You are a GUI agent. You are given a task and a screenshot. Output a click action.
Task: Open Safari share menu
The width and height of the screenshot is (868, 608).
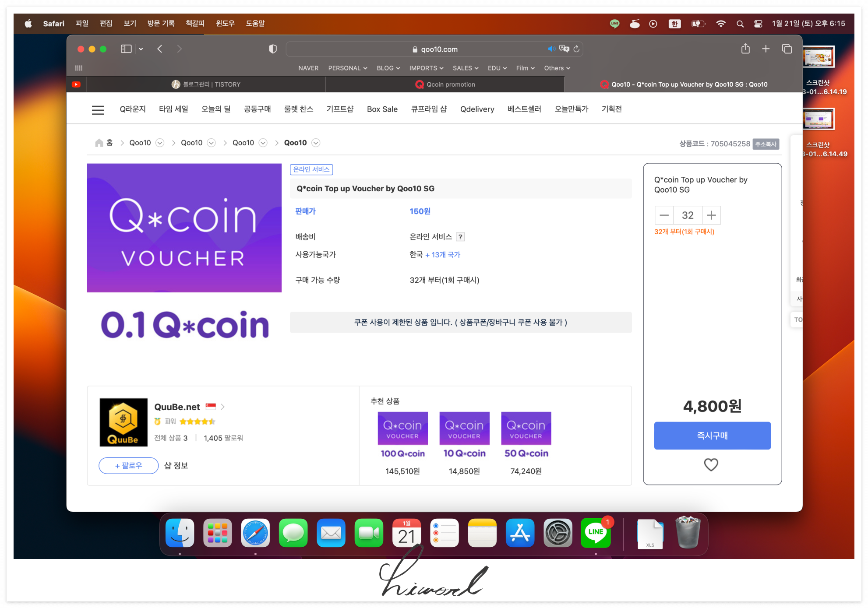click(x=745, y=49)
